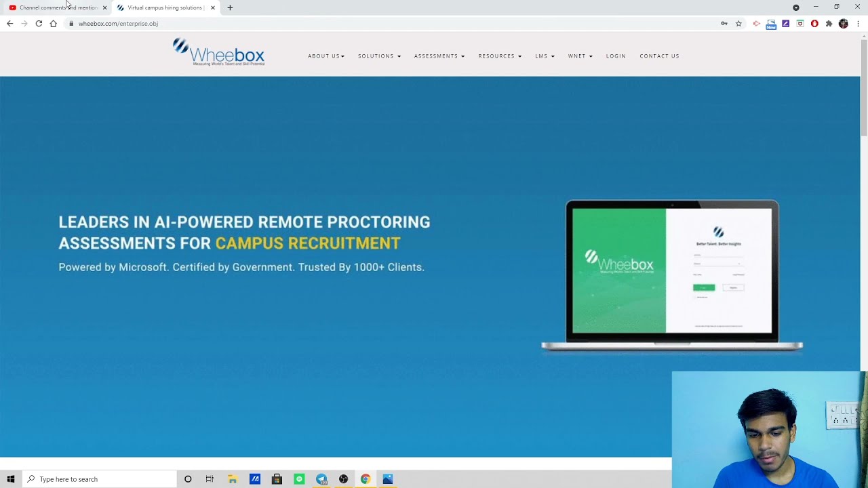Open the blue slanted-lines app on taskbar
This screenshot has width=868, height=488.
point(255,479)
